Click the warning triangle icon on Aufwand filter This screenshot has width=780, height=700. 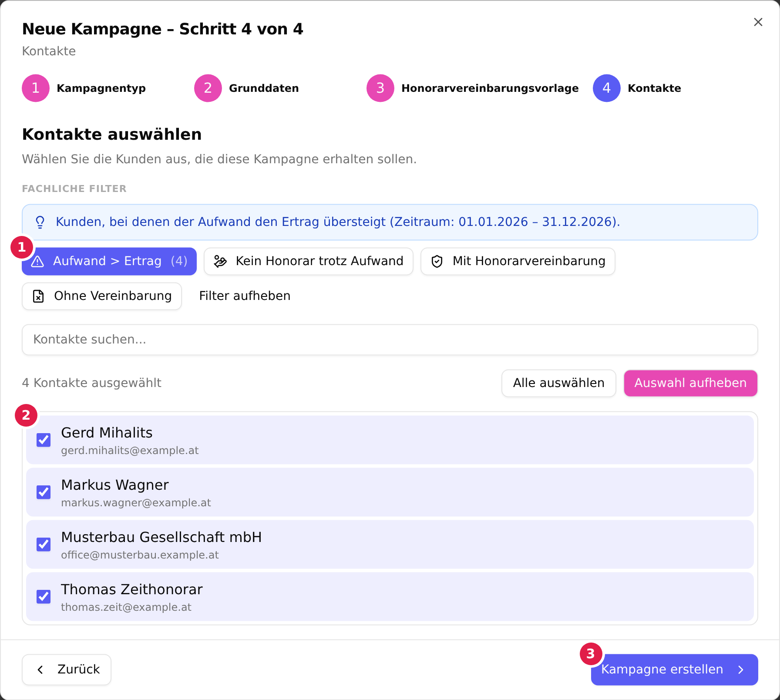click(x=38, y=261)
